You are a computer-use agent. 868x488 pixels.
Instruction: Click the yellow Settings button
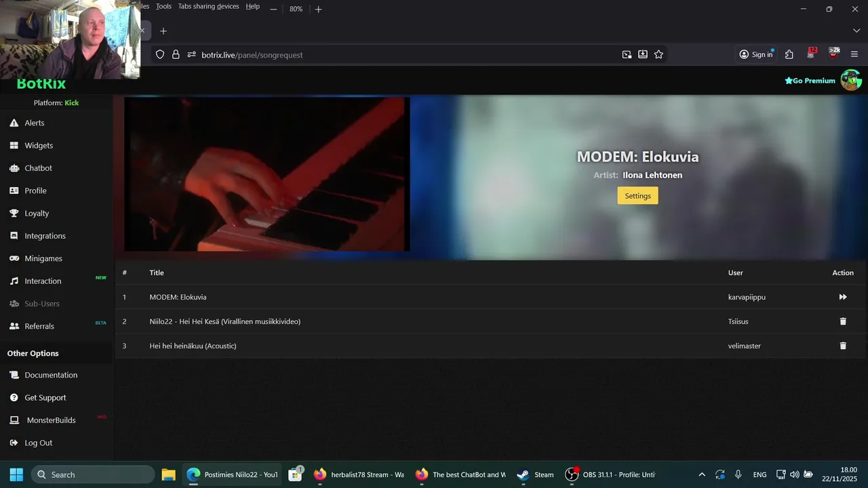(637, 196)
